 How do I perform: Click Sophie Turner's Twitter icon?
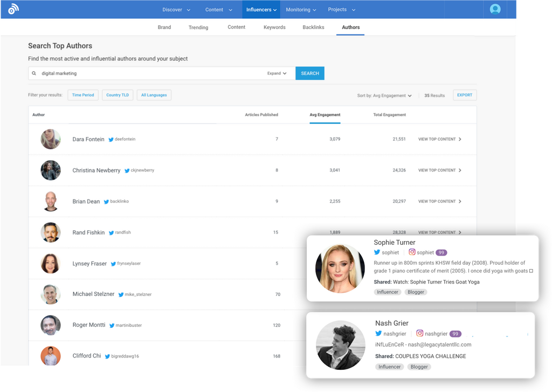[x=377, y=252]
